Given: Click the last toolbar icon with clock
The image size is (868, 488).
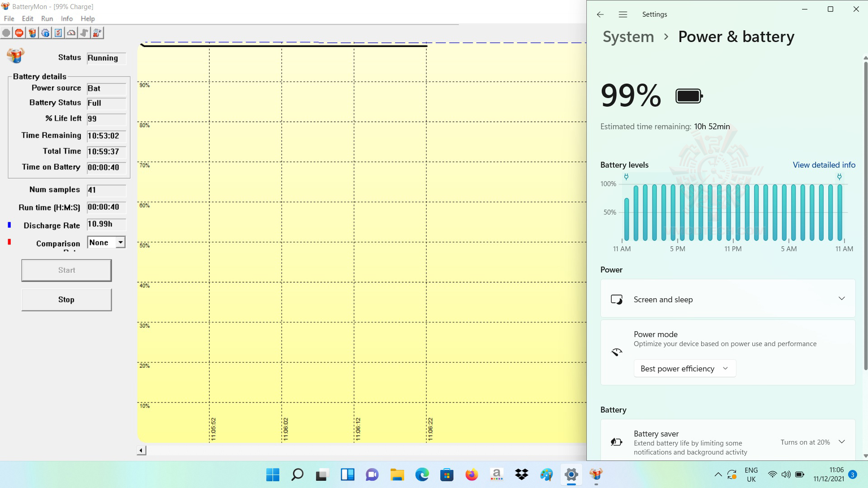Looking at the screenshot, I should coord(97,33).
